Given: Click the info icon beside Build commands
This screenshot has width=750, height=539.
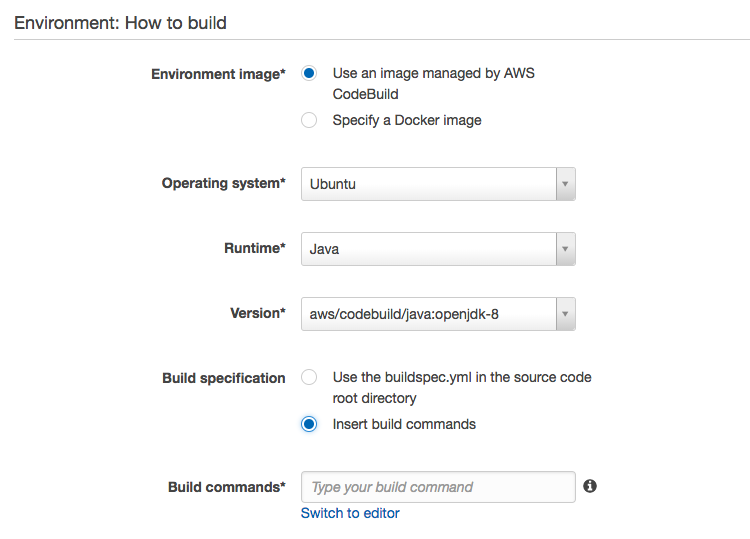Looking at the screenshot, I should (590, 486).
